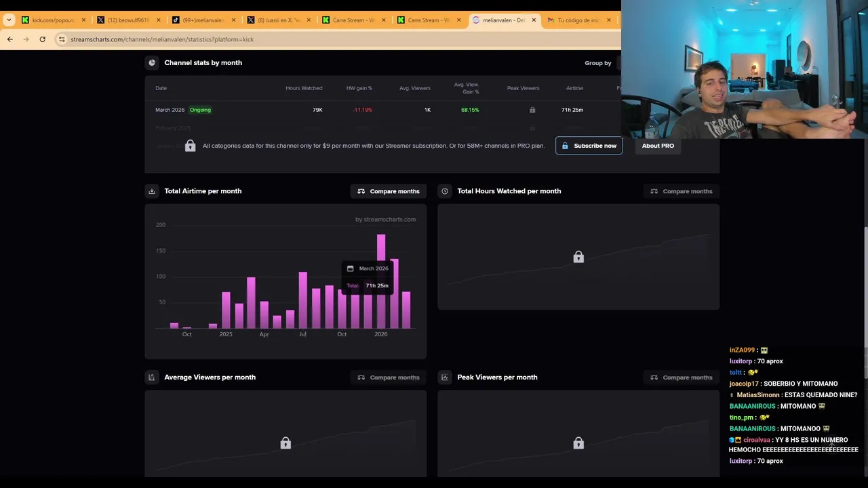
Task: Switch to the kick.com/popout tab
Action: pos(53,20)
